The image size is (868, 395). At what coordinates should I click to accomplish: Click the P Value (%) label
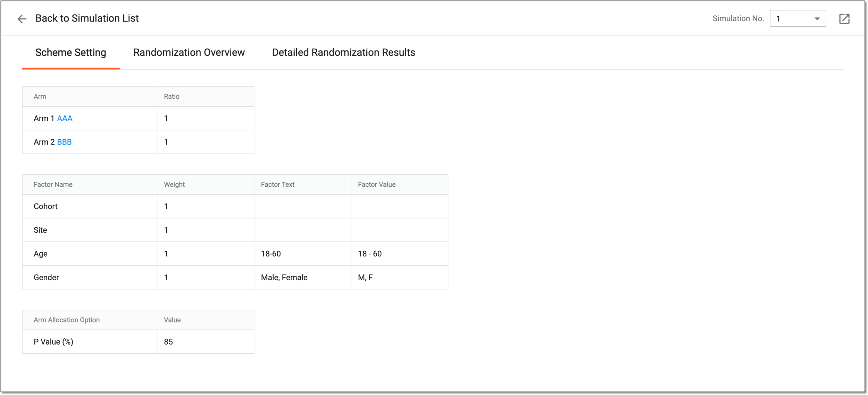coord(53,342)
